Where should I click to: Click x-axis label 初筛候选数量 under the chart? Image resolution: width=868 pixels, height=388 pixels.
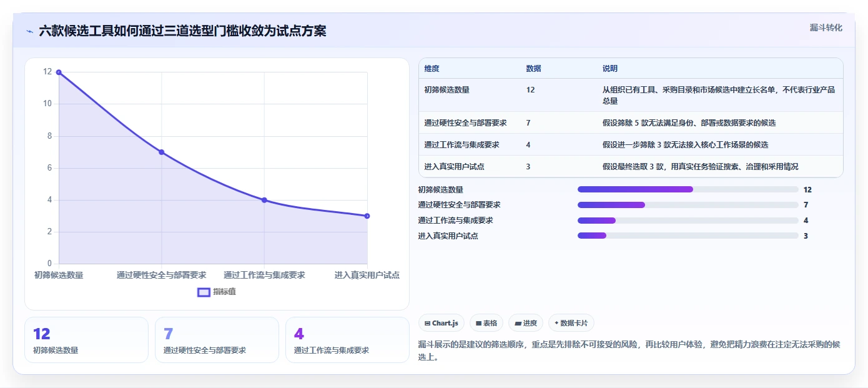click(59, 275)
